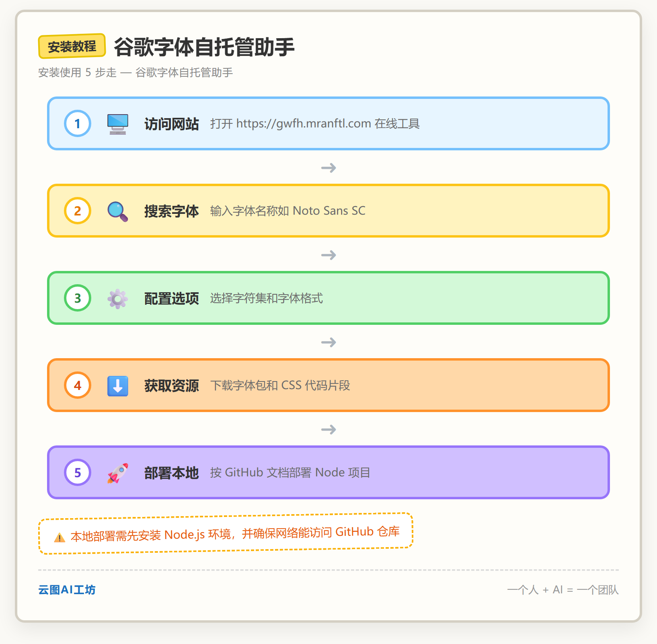Click the text 输入字体名称如 Noto Sans SC

288,211
